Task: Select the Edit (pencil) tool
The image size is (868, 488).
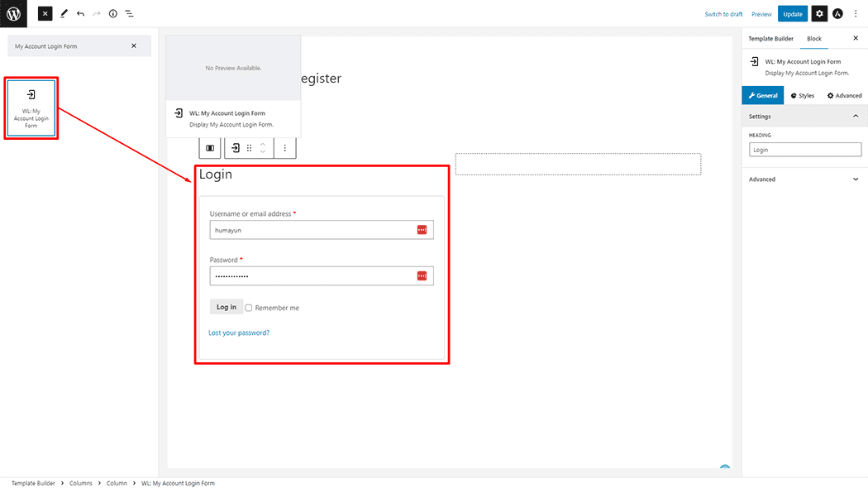Action: tap(63, 13)
